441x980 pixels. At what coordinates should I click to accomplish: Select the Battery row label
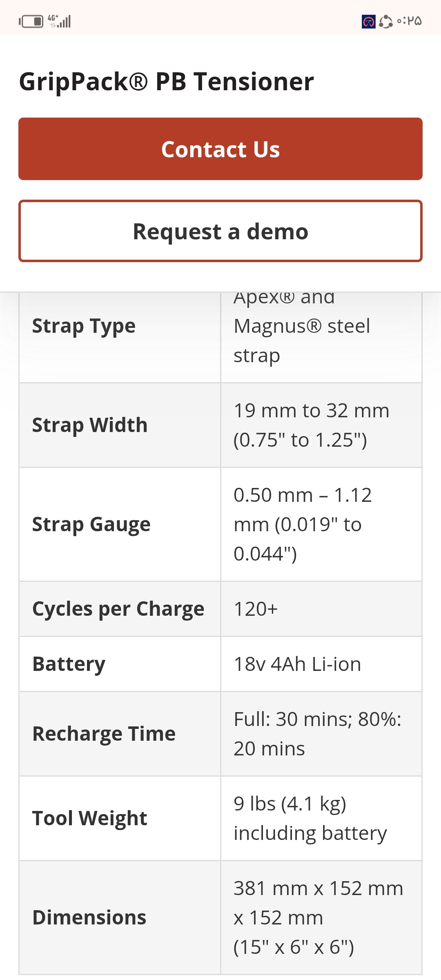(x=69, y=664)
